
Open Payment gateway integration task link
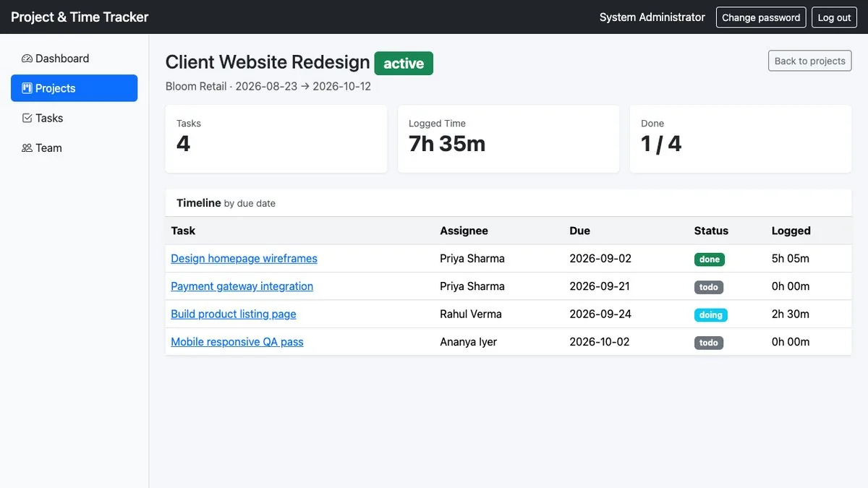click(x=242, y=286)
